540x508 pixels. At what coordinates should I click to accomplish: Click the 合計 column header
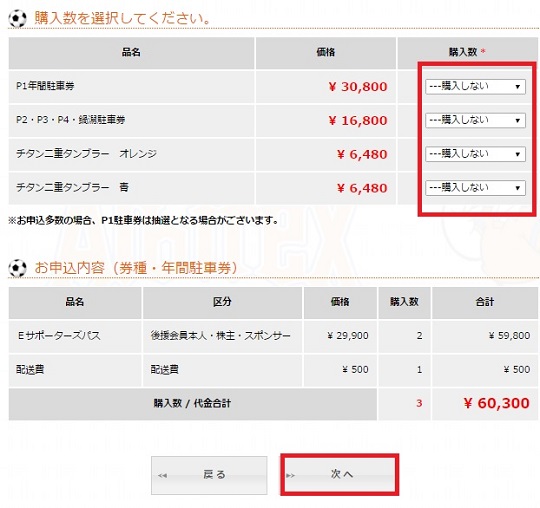click(x=485, y=302)
